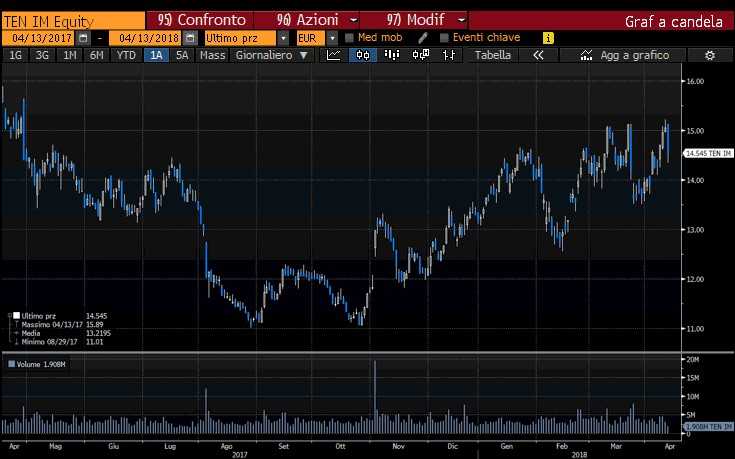This screenshot has height=459, width=735.
Task: Toggle Eventi chiave checkbox
Action: pyautogui.click(x=444, y=38)
